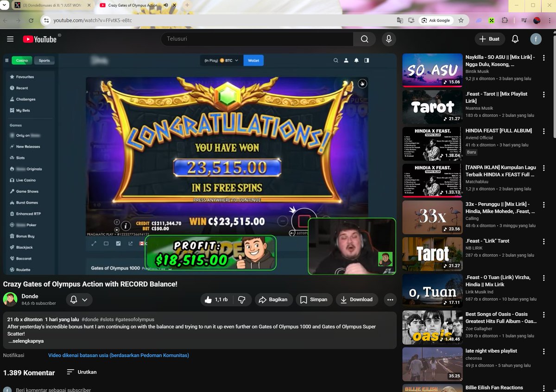The height and width of the screenshot is (392, 556).
Task: Open Billie Eilish Fan Reactions video
Action: point(494,388)
